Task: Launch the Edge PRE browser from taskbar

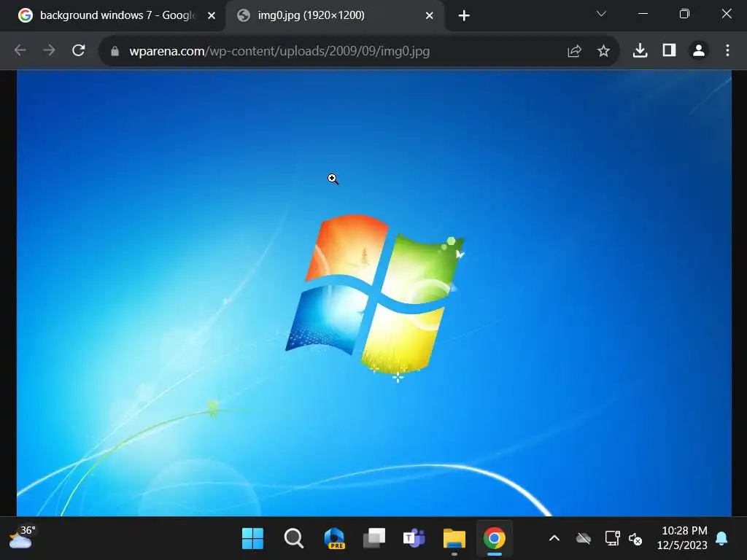Action: tap(334, 539)
